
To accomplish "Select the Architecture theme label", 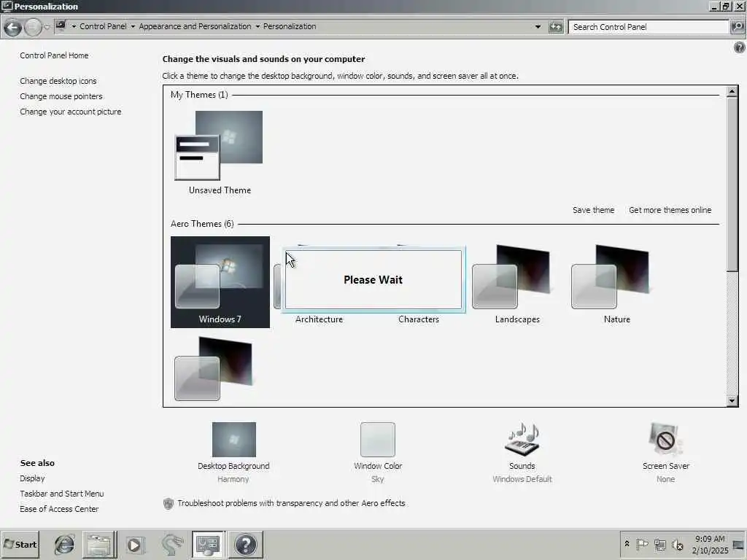I will click(x=320, y=319).
